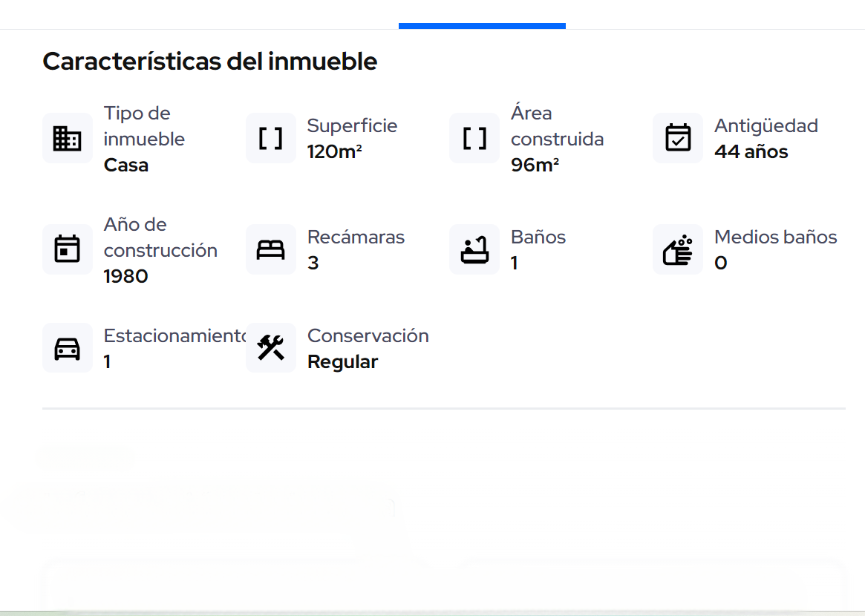Screen dimensions: 865x616
Task: Click the 44 años age value
Action: click(x=751, y=152)
